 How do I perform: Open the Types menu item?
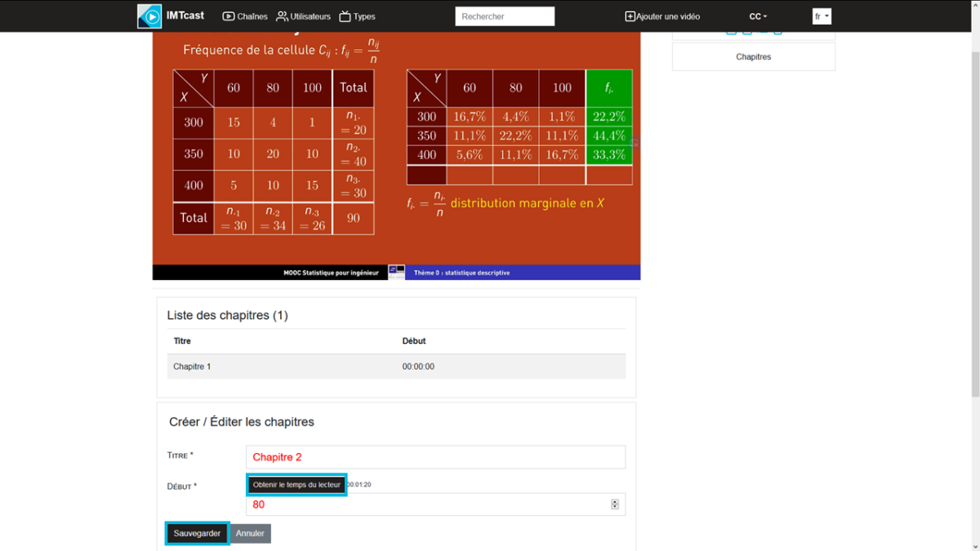357,16
